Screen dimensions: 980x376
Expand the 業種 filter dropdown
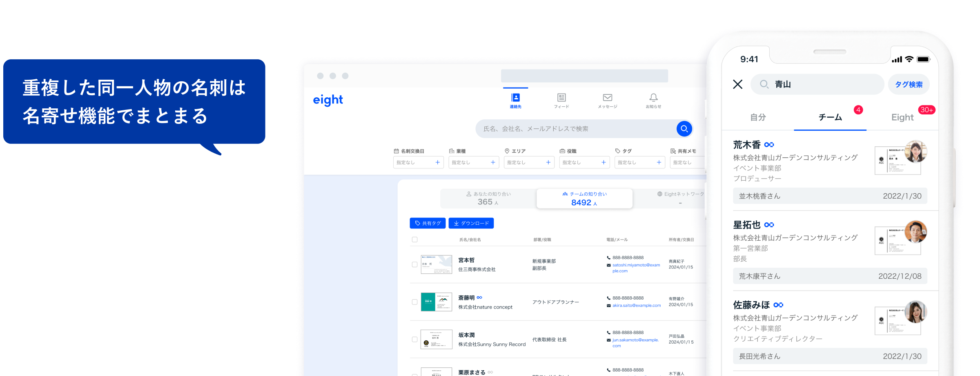474,162
